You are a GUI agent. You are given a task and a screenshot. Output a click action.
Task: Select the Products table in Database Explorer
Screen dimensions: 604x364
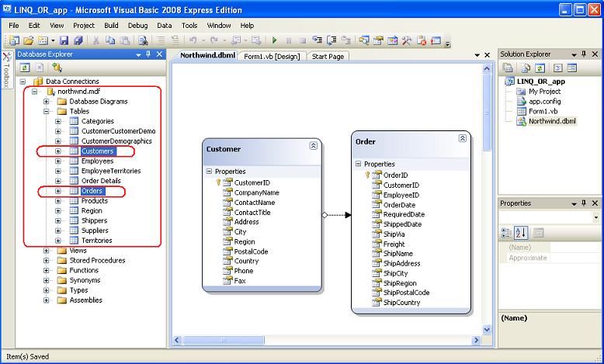(x=95, y=201)
